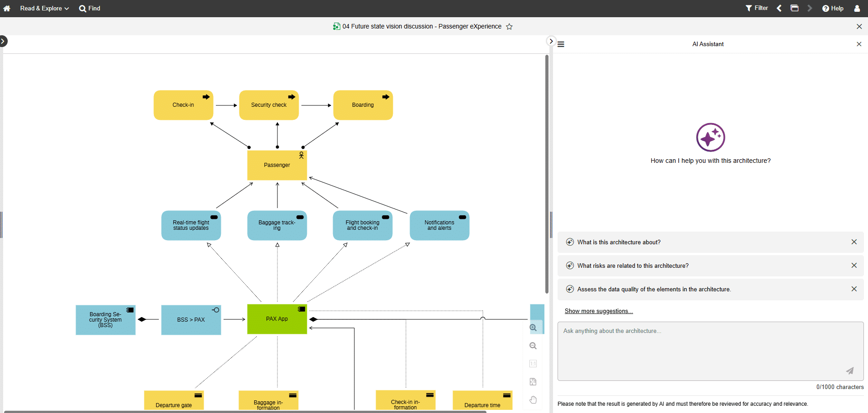Click the Home icon in top bar
This screenshot has width=868, height=413.
point(7,9)
